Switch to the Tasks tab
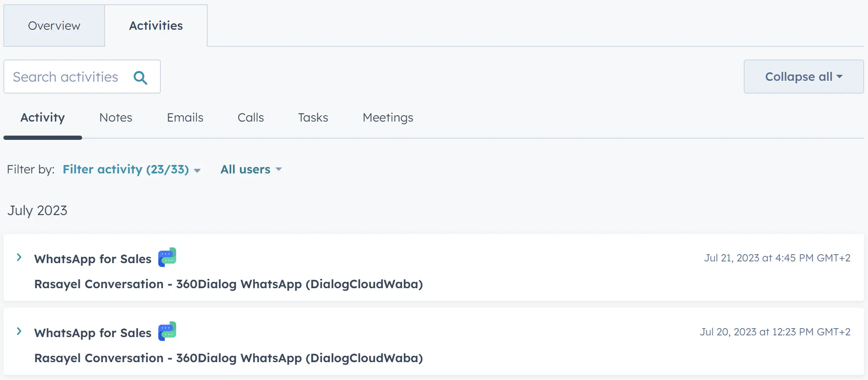This screenshot has width=868, height=380. (x=313, y=117)
